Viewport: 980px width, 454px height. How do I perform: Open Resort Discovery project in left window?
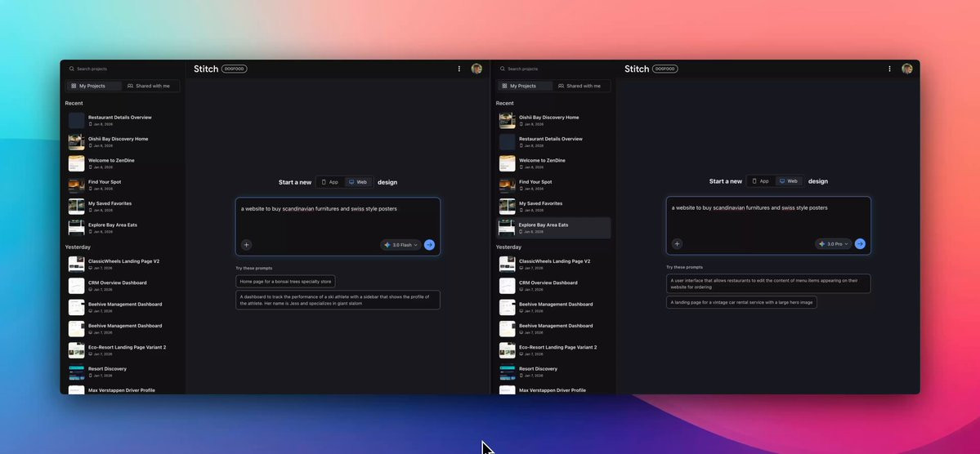(123, 372)
